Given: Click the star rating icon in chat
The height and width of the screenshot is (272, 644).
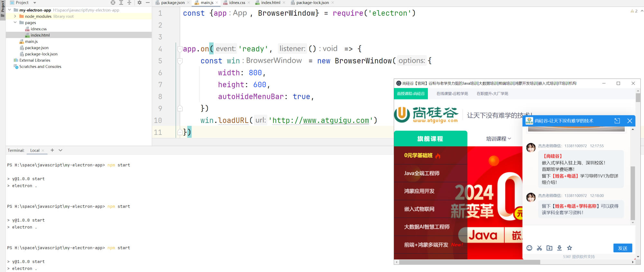Looking at the screenshot, I should pyautogui.click(x=569, y=248).
